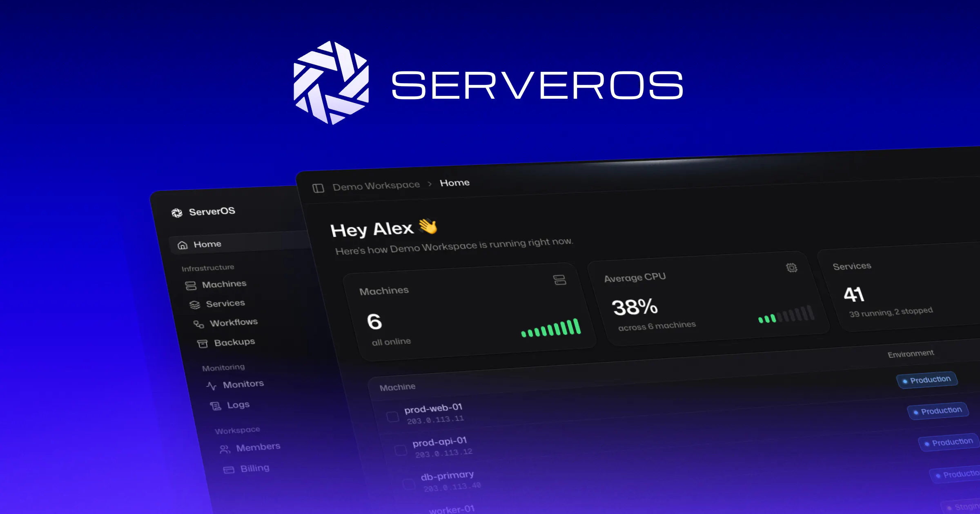The image size is (980, 514).
Task: Open Home in the sidebar menu
Action: click(241, 244)
